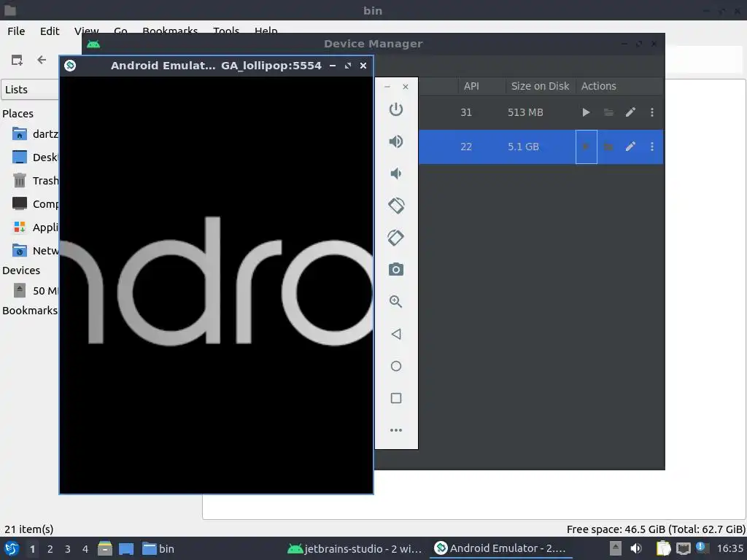Image resolution: width=747 pixels, height=560 pixels.
Task: Open the Help menu in file manager
Action: pos(266,30)
